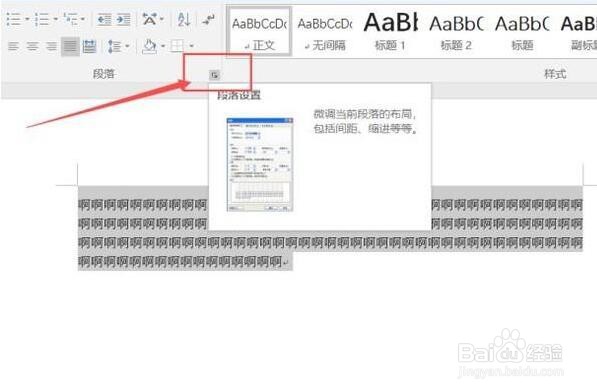Align text to the right
The width and height of the screenshot is (597, 392).
[51, 46]
